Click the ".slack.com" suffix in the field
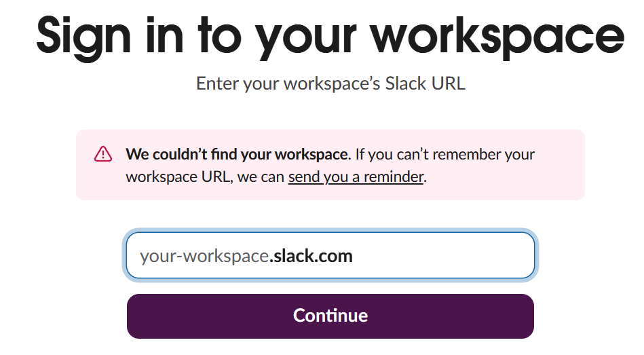The width and height of the screenshot is (644, 355). pos(311,256)
